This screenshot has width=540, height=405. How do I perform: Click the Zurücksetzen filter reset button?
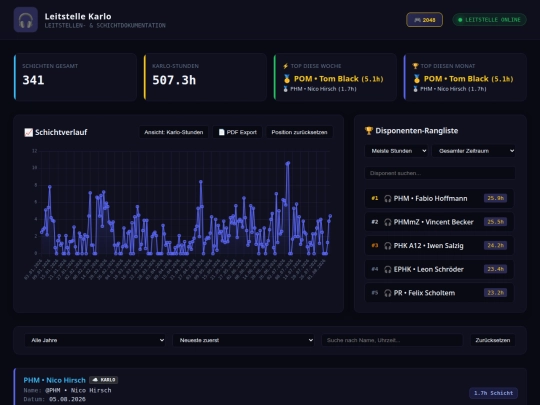[x=492, y=340]
